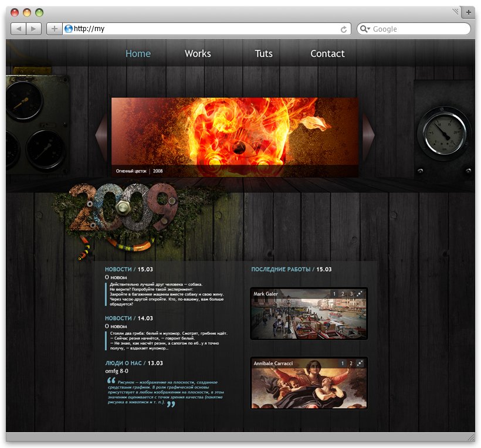The width and height of the screenshot is (481, 448).
Task: Select page 1 on Mark Galer thumbnail
Action: (x=334, y=294)
